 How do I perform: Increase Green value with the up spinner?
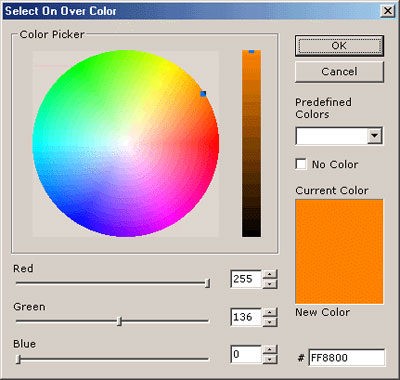[270, 312]
